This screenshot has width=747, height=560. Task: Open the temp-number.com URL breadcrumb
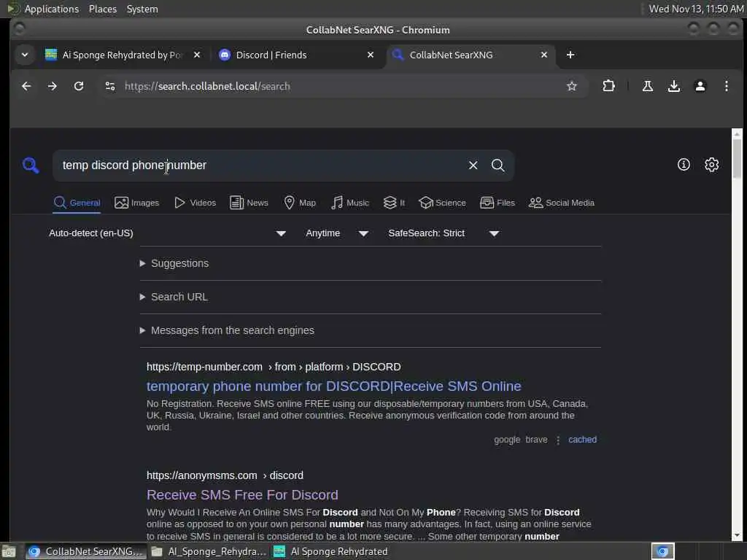pyautogui.click(x=274, y=367)
